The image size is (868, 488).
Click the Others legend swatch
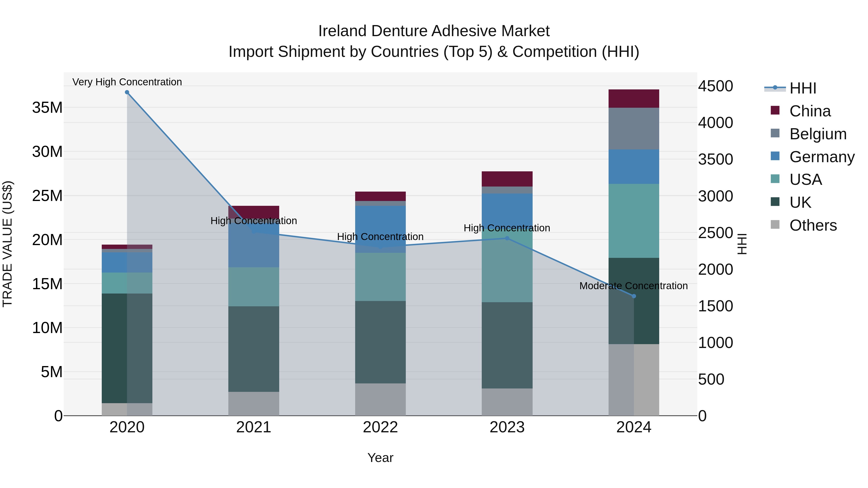775,225
